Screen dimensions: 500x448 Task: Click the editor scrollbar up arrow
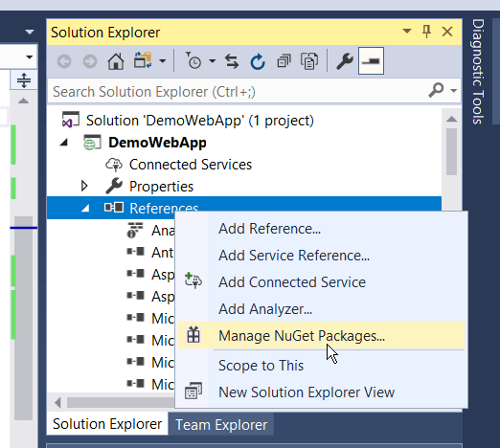(x=23, y=101)
